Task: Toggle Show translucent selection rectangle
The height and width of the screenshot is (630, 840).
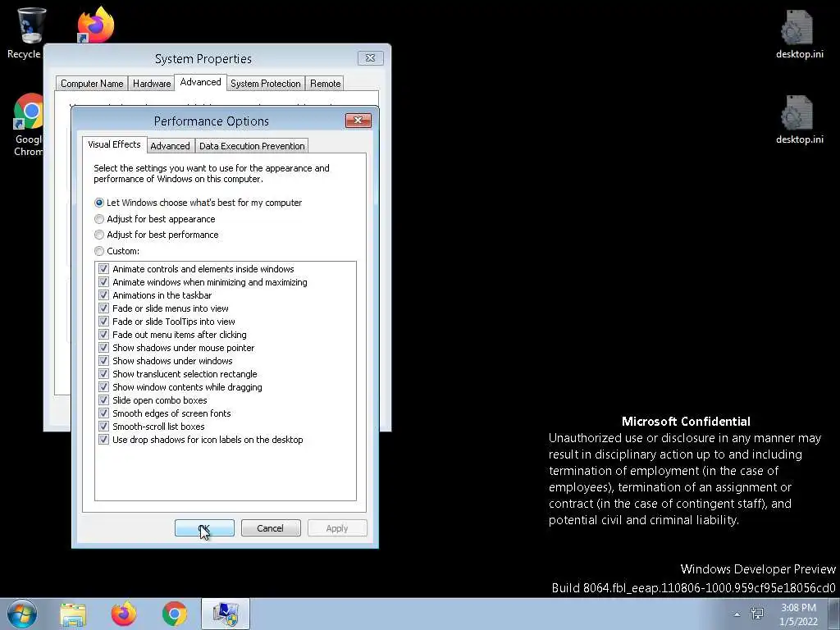Action: click(103, 374)
